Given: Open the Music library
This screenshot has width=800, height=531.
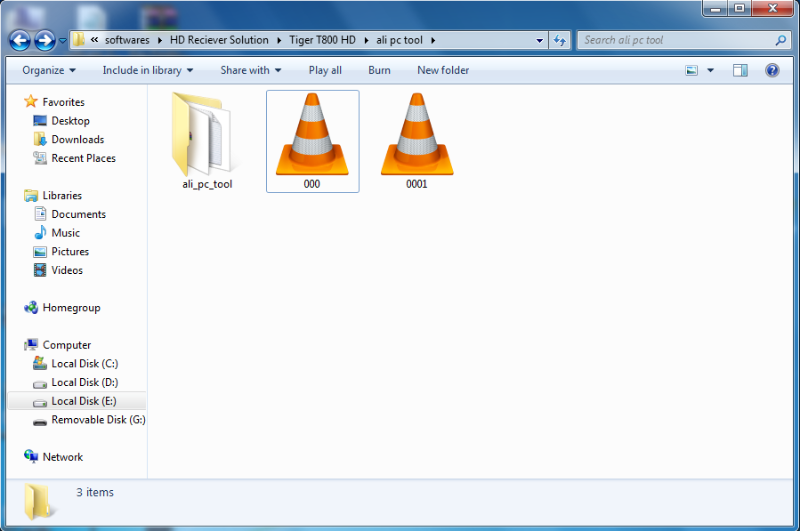Looking at the screenshot, I should point(65,233).
